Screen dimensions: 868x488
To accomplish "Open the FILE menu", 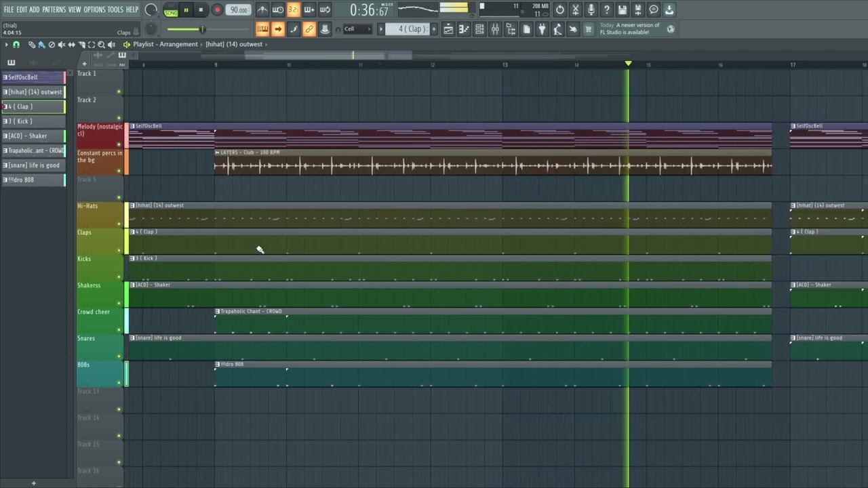I will tap(9, 9).
